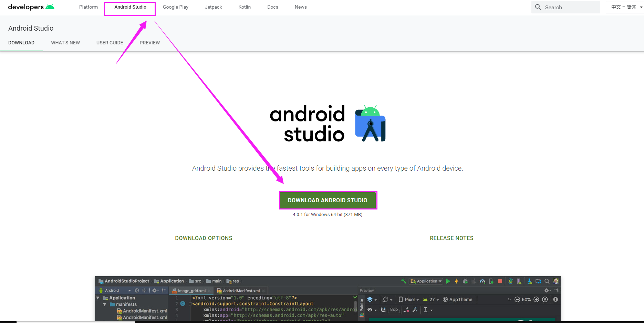
Task: Select the USER GUIDE tab
Action: click(110, 43)
